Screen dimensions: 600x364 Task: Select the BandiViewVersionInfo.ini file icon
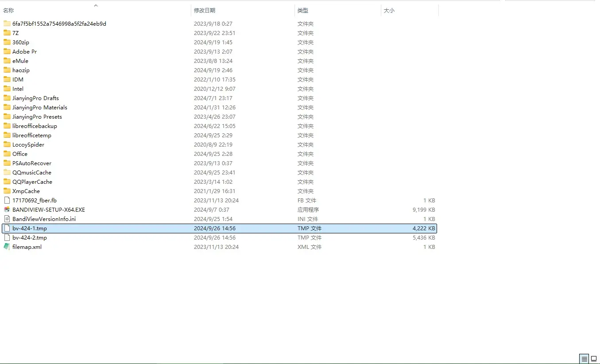coord(7,219)
